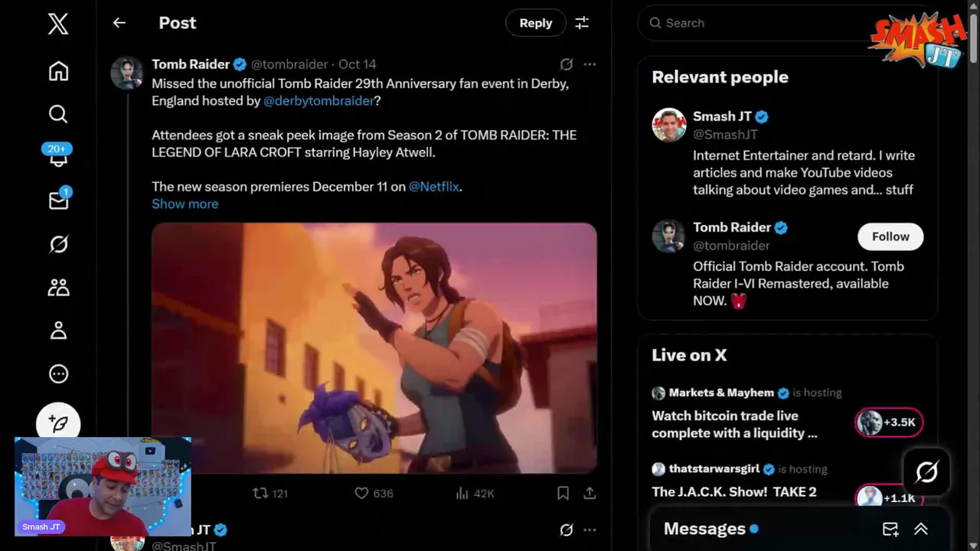
Task: Open the More circle menu in sidebar
Action: [58, 374]
